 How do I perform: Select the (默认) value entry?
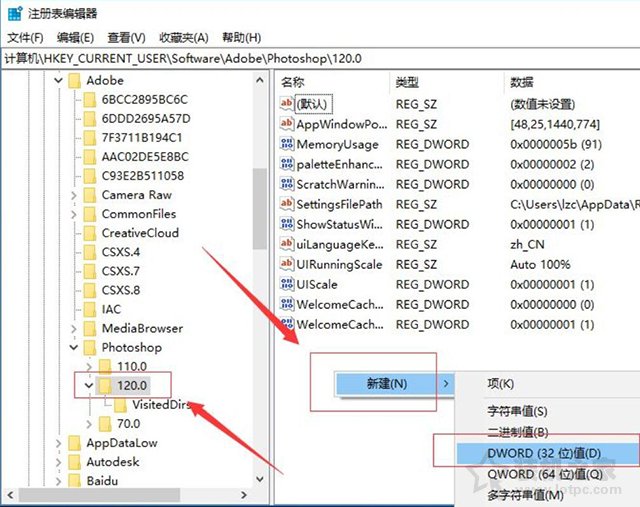click(313, 104)
